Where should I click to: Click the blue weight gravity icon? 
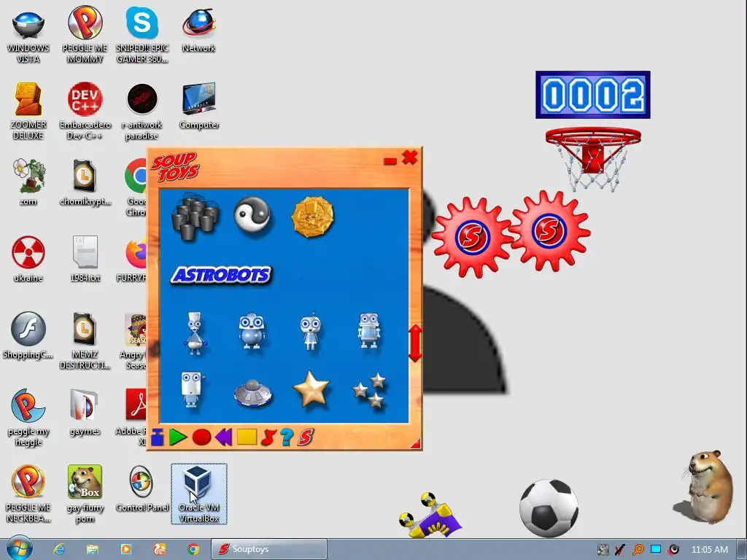point(158,437)
